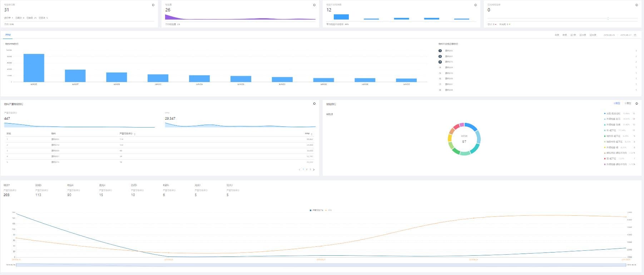
Task: Click info icon on the 检验不合格条数 card
Action: click(475, 5)
